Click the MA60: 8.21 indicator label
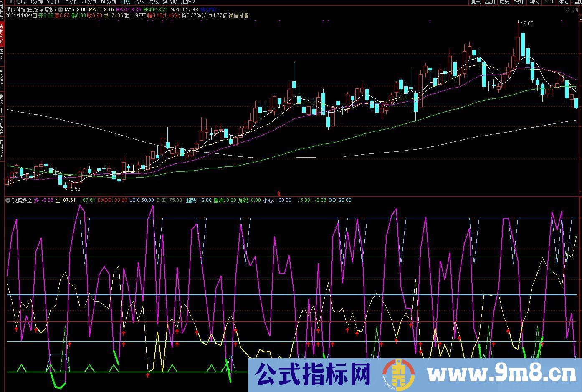Screen dimensions: 582x392 (x=155, y=10)
